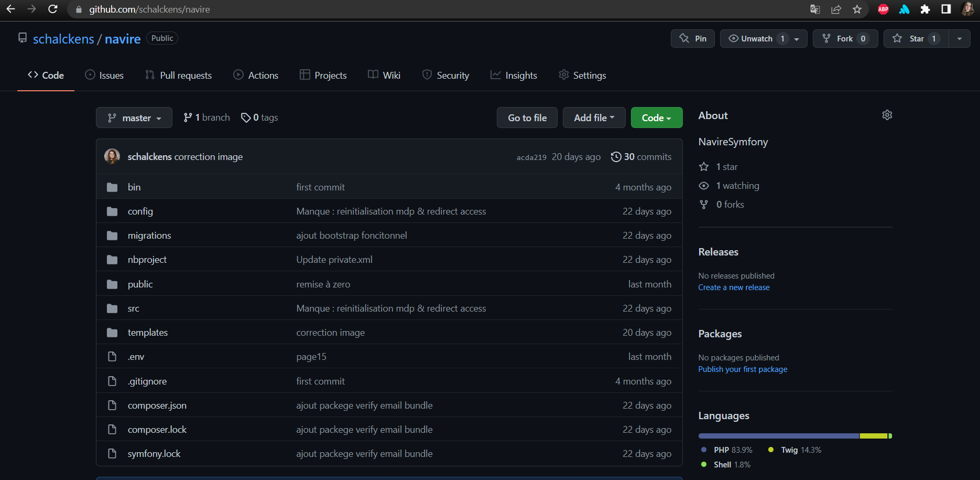Click the config folder icon
This screenshot has width=980, height=480.
point(112,211)
